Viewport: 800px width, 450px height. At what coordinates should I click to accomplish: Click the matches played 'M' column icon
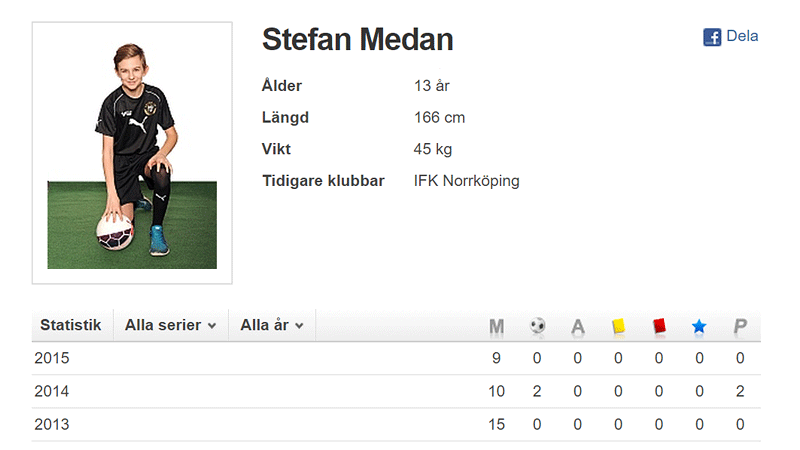coord(497,326)
